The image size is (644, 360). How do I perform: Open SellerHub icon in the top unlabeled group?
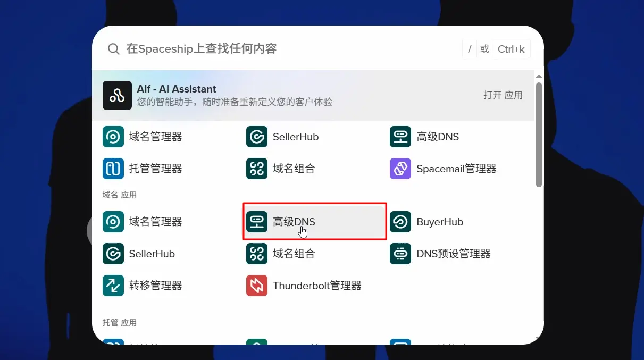pos(256,137)
